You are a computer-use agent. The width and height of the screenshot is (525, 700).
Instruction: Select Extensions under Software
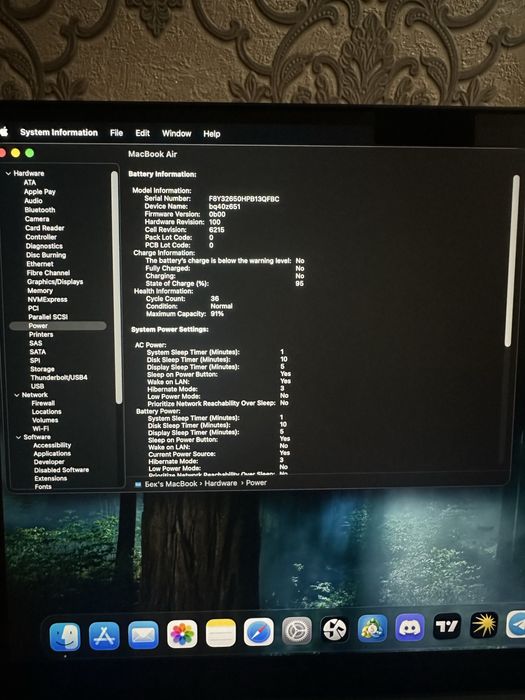[x=51, y=479]
